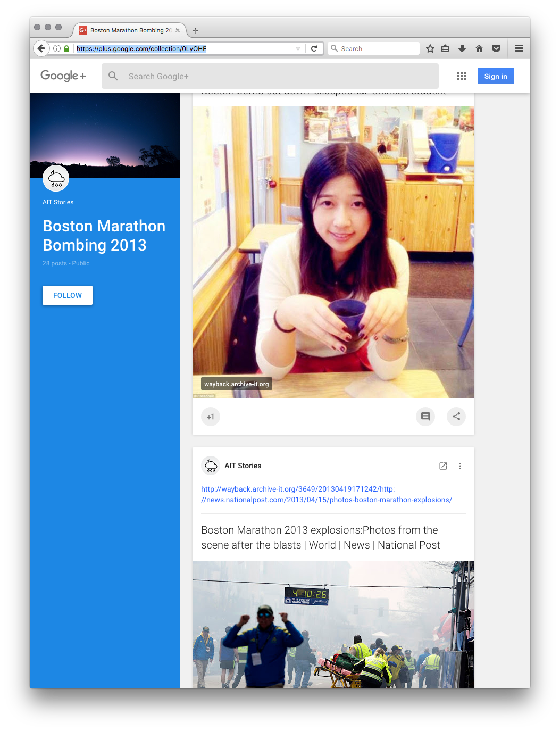Click the 28 posts - Public text
The height and width of the screenshot is (731, 560).
pyautogui.click(x=66, y=263)
